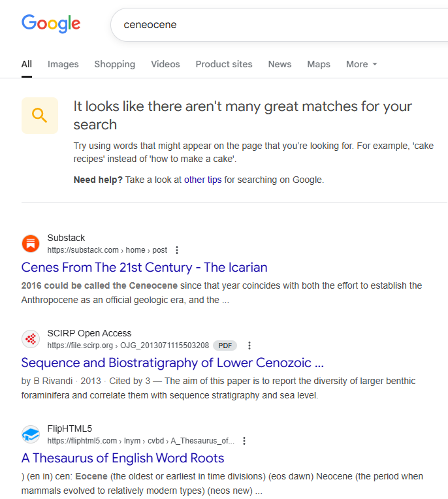The height and width of the screenshot is (499, 448).
Task: Open the SCIRP result three-dot menu
Action: pos(249,346)
